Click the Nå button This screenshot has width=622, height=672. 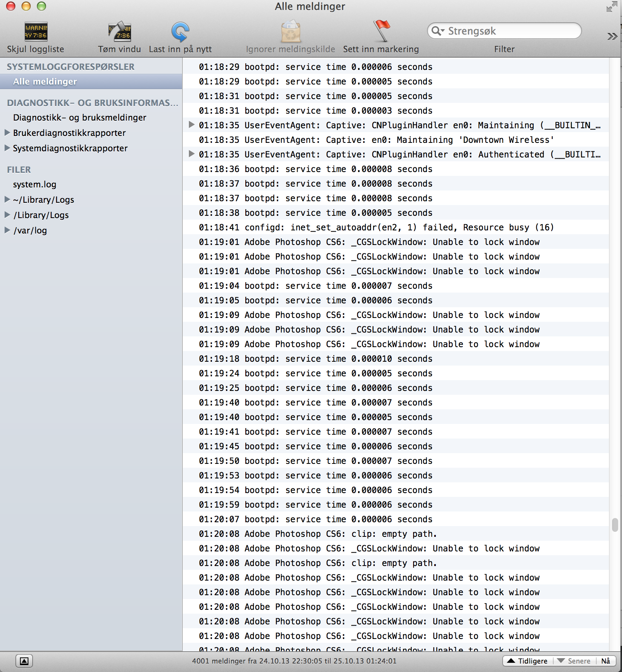605,661
